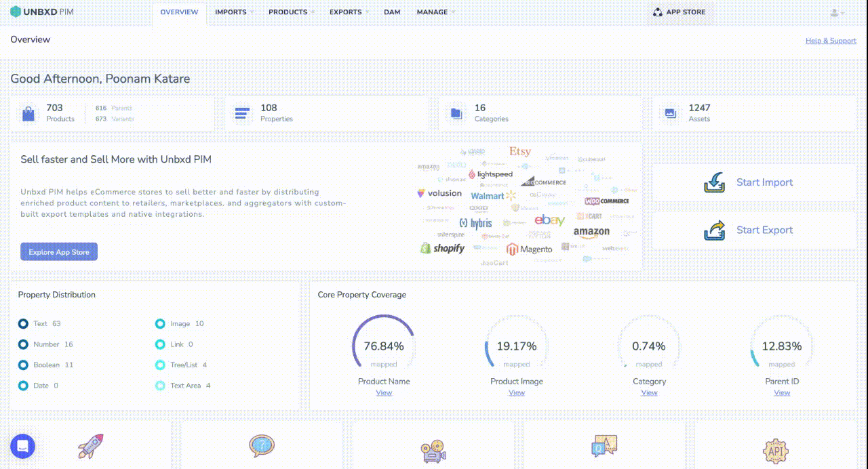868x469 pixels.
Task: Switch to the Overview tab
Action: [180, 12]
